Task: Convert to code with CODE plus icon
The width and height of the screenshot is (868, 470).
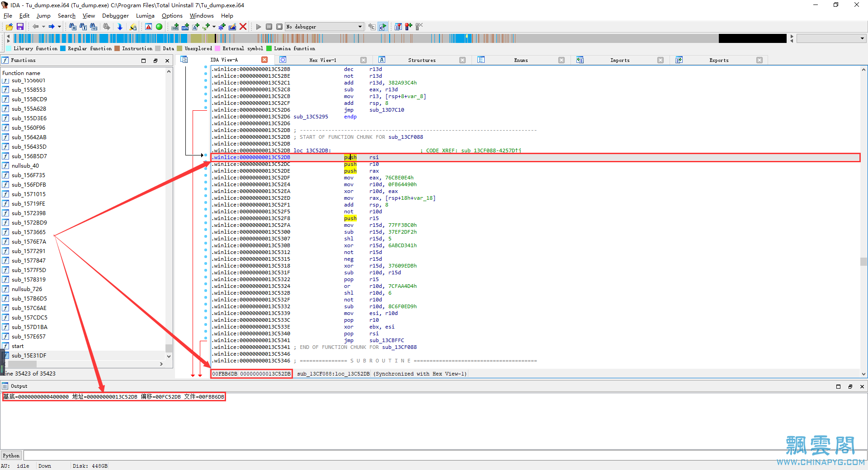Action: pyautogui.click(x=175, y=27)
